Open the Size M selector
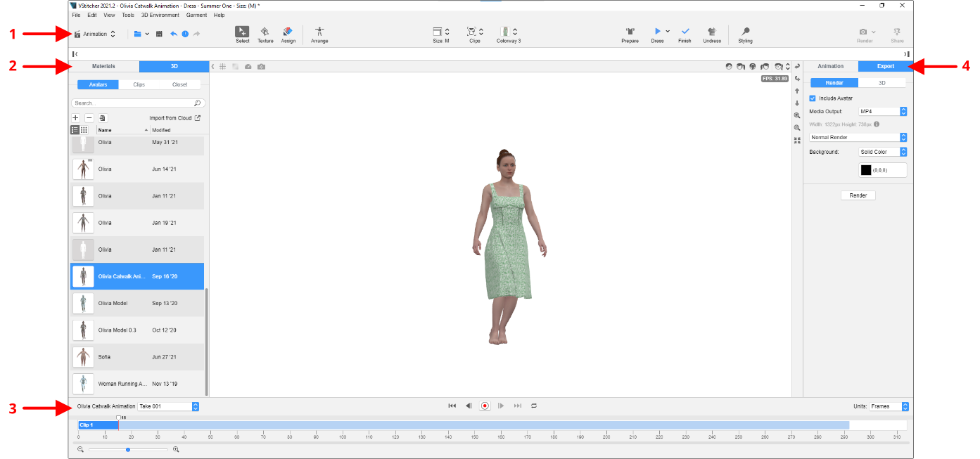This screenshot has width=980, height=459. click(x=441, y=35)
